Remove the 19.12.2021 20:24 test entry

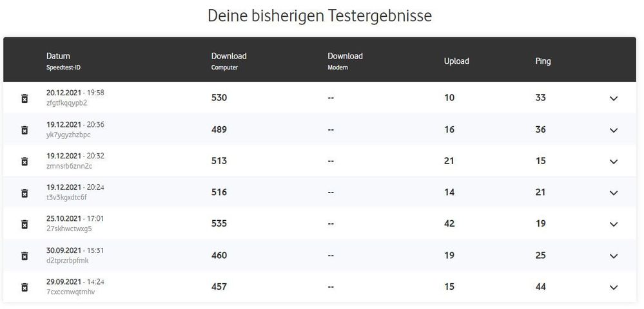click(24, 193)
